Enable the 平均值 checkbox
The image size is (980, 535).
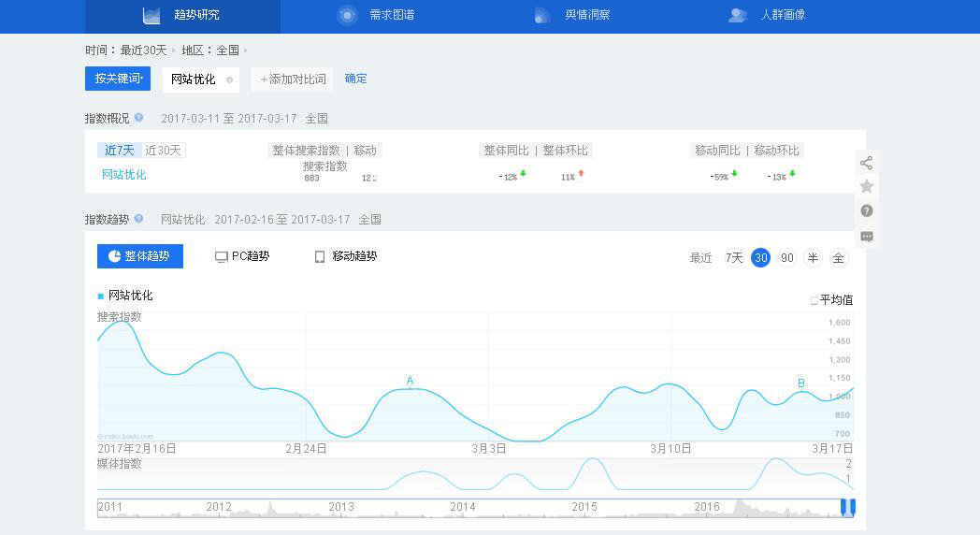click(x=814, y=300)
